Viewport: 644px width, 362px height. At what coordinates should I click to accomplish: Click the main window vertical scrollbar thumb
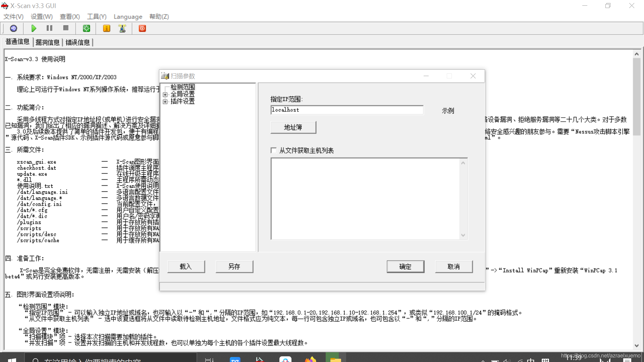point(637,97)
